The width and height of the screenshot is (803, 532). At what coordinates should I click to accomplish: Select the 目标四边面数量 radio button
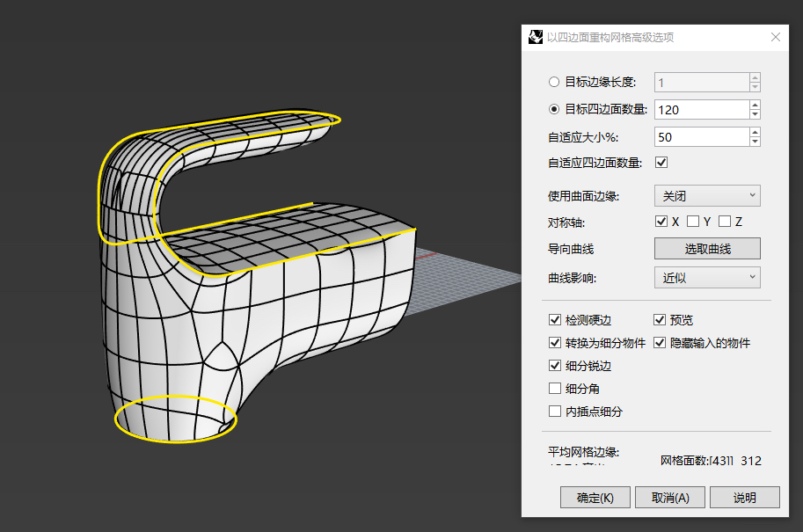(554, 109)
